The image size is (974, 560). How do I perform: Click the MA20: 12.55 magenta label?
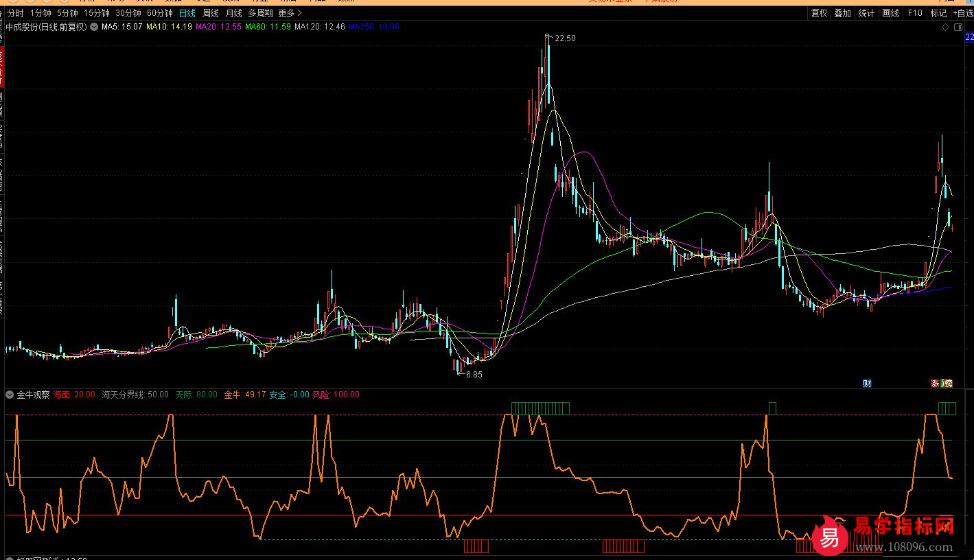coord(218,27)
